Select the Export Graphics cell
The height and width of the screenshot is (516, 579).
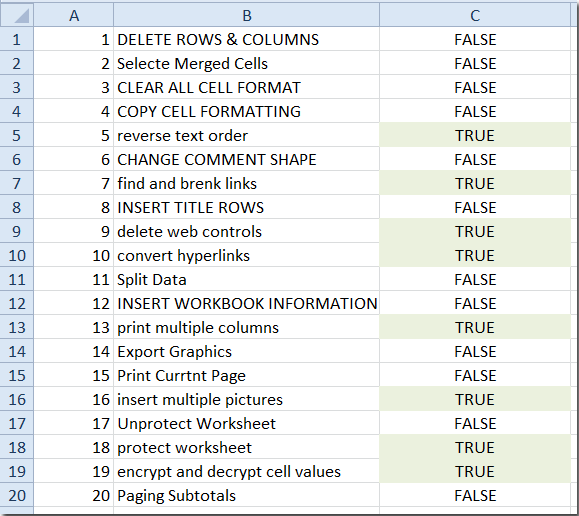[x=246, y=351]
